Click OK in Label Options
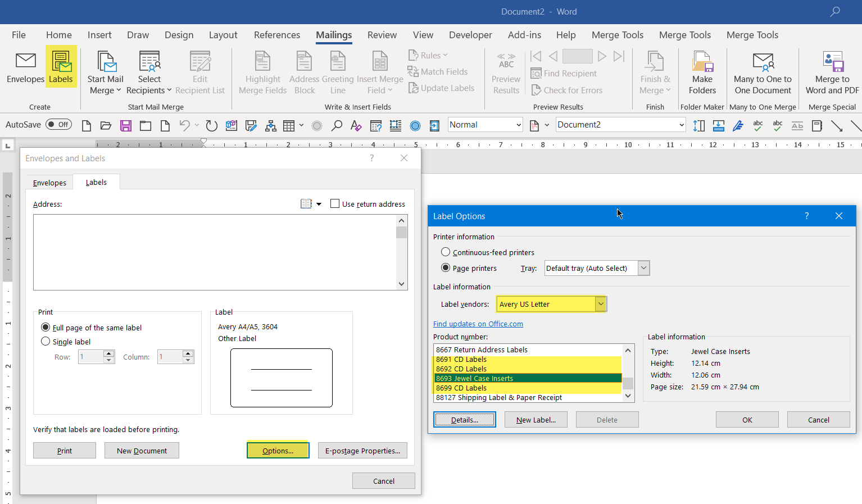The width and height of the screenshot is (862, 504). click(747, 420)
